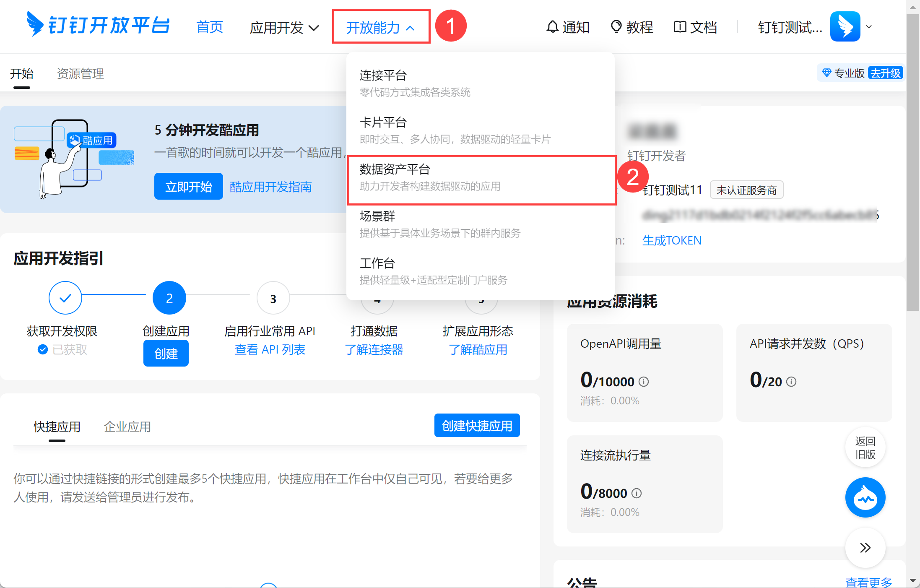Click the blue user avatar icon

tap(845, 26)
